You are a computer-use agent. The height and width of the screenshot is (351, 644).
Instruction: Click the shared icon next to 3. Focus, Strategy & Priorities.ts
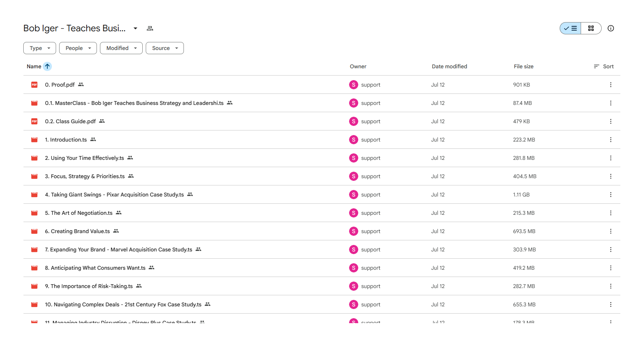click(131, 176)
